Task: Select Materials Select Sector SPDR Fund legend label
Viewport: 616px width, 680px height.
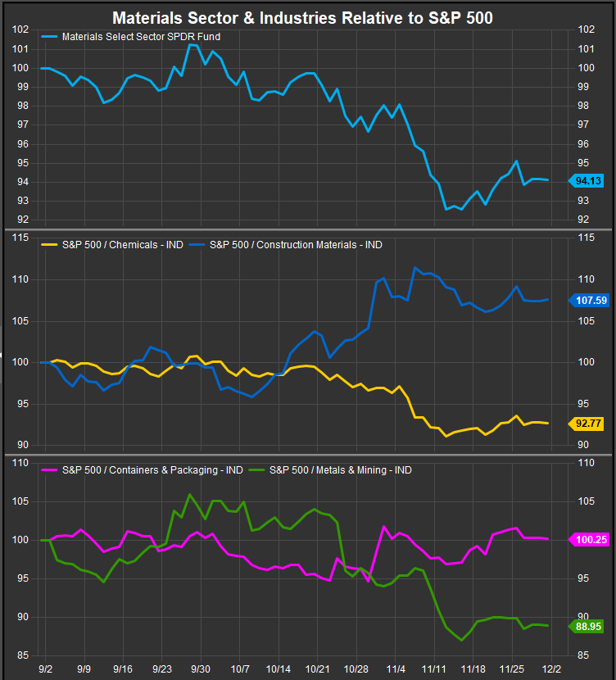Action: (x=142, y=37)
